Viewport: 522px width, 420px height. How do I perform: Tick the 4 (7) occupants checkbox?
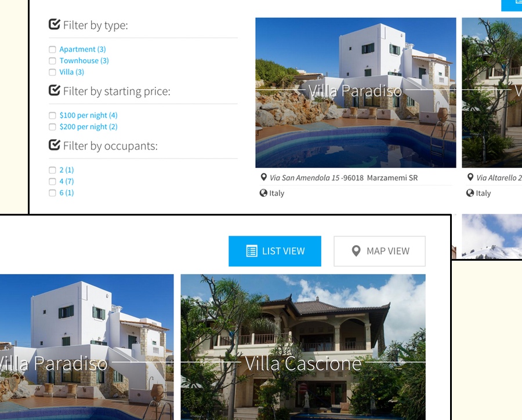pyautogui.click(x=52, y=181)
